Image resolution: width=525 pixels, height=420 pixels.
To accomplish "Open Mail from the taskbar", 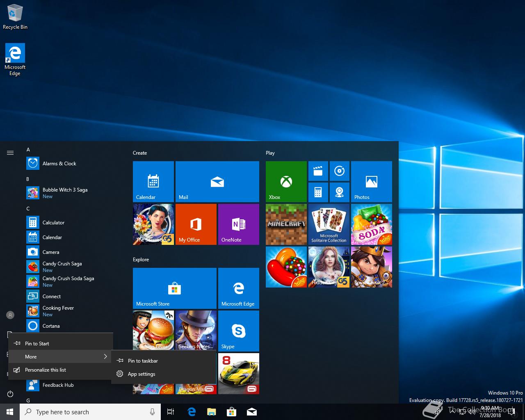I will pyautogui.click(x=251, y=412).
